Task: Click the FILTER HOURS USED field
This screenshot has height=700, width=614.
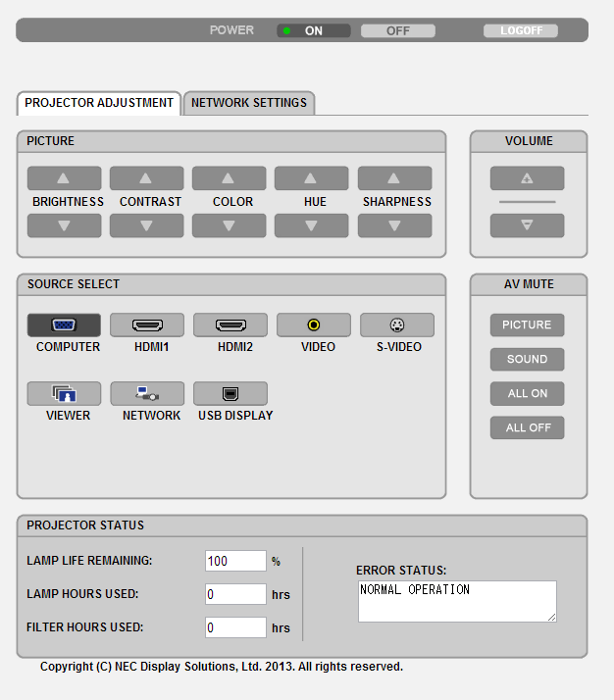Action: 235,627
